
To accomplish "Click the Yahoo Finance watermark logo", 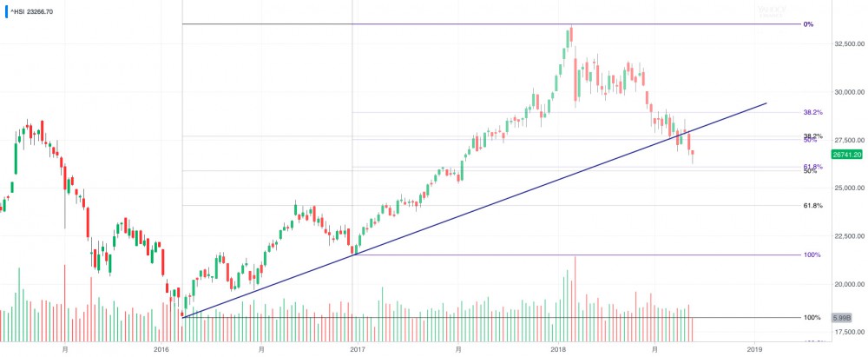I will click(771, 11).
